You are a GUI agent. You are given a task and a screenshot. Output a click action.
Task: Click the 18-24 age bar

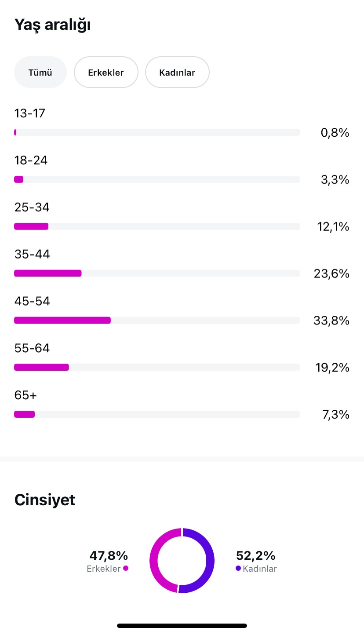[x=157, y=179]
